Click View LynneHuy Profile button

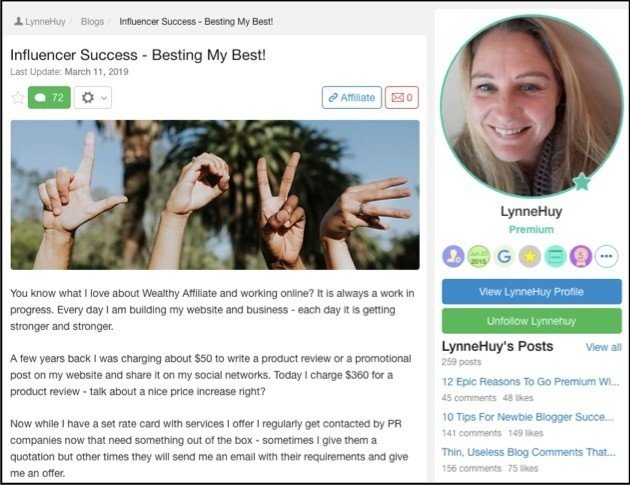[531, 291]
